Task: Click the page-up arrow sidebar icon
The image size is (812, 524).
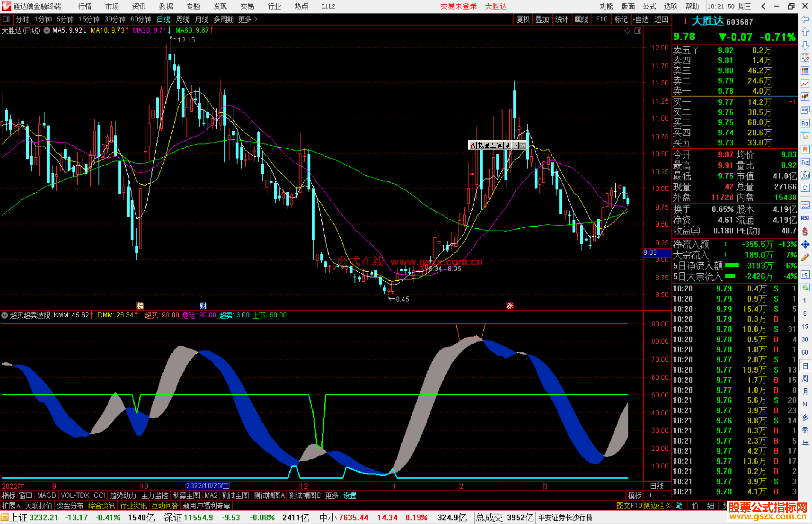Action: pyautogui.click(x=805, y=32)
